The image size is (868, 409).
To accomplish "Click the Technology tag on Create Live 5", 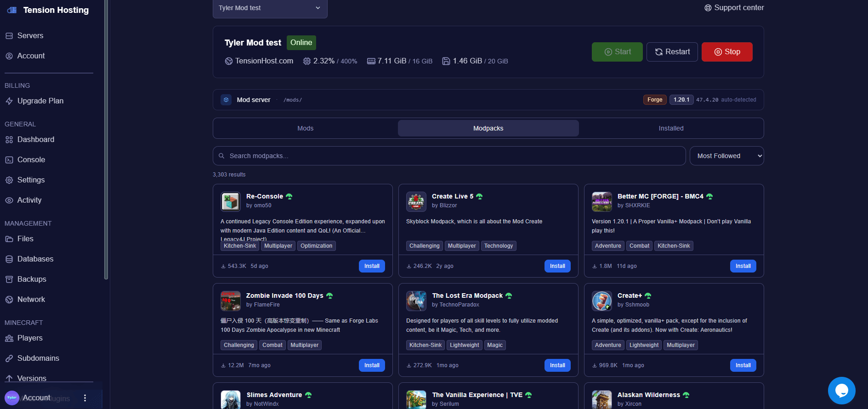I will pos(499,246).
